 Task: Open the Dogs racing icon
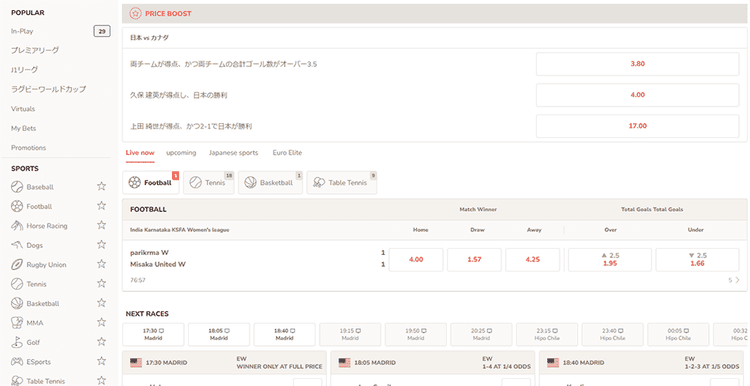(x=17, y=245)
